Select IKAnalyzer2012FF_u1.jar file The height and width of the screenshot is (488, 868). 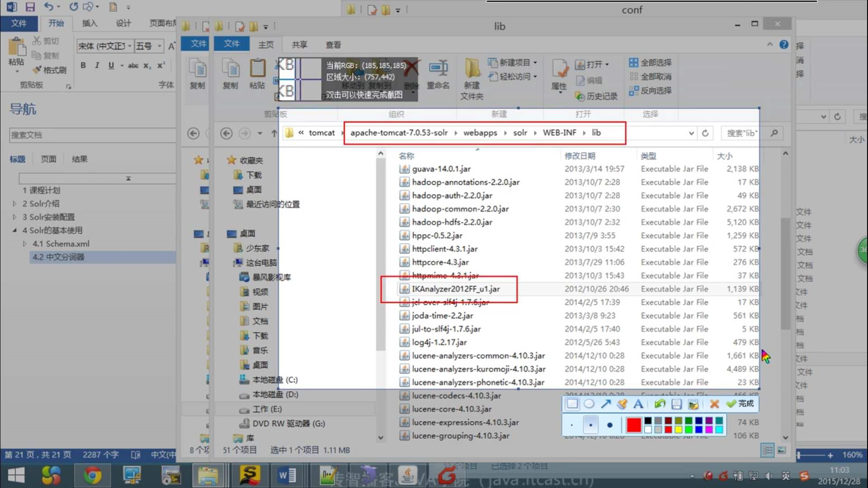coord(456,289)
